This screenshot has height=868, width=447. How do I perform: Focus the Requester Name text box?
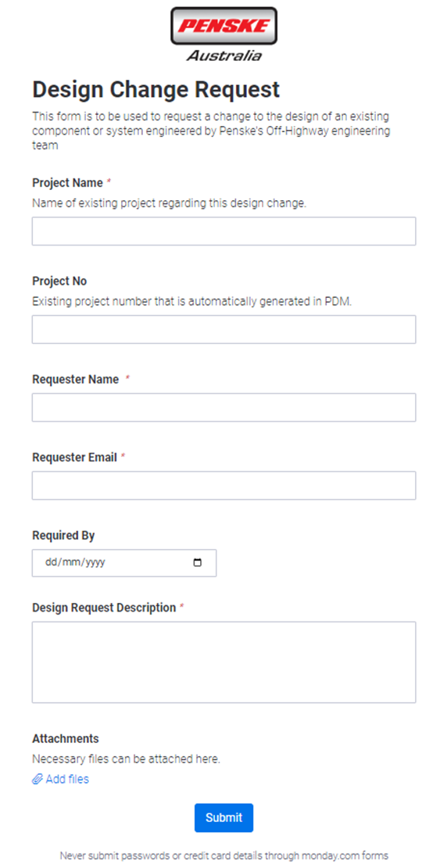[223, 407]
